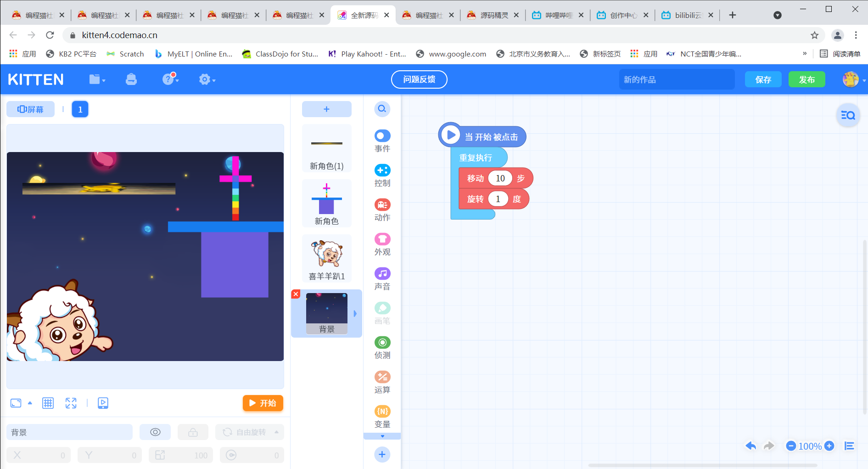The image size is (868, 469).
Task: Click the sprite direction angle field
Action: (252, 455)
